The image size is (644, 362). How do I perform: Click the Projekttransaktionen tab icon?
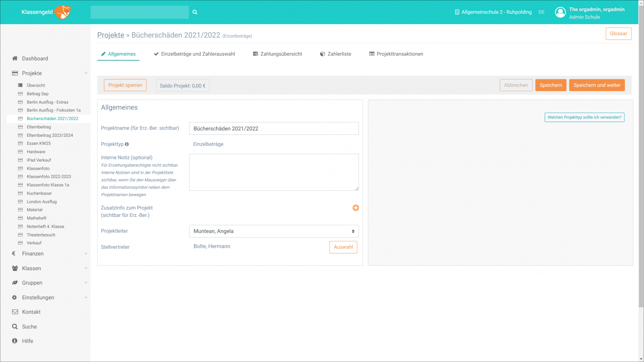pos(372,54)
